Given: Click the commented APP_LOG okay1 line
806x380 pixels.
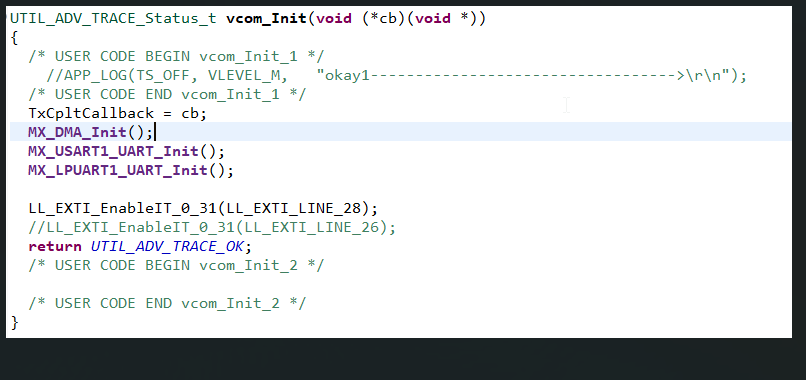Looking at the screenshot, I should tap(396, 76).
